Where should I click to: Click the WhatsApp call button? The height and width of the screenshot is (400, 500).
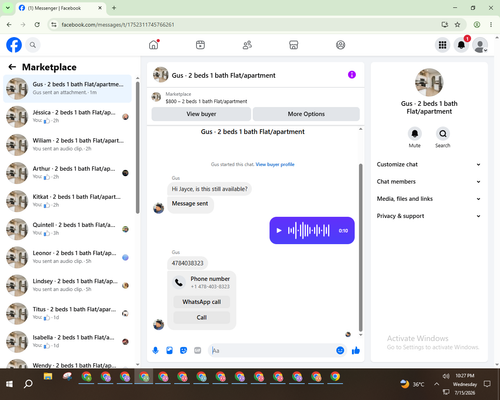coord(202,302)
